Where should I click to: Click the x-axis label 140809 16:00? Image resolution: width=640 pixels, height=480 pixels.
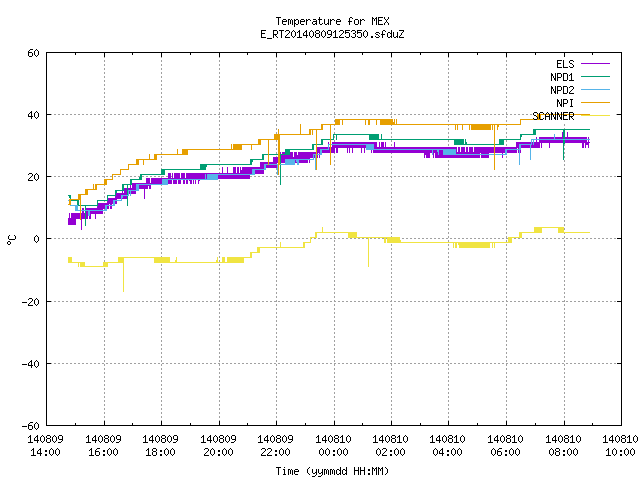(103, 446)
